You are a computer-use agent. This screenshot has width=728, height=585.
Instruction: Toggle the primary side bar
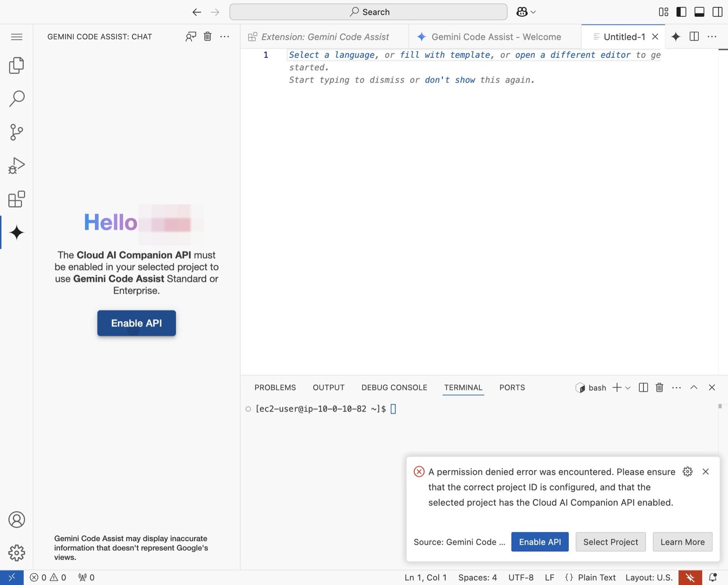pos(681,12)
